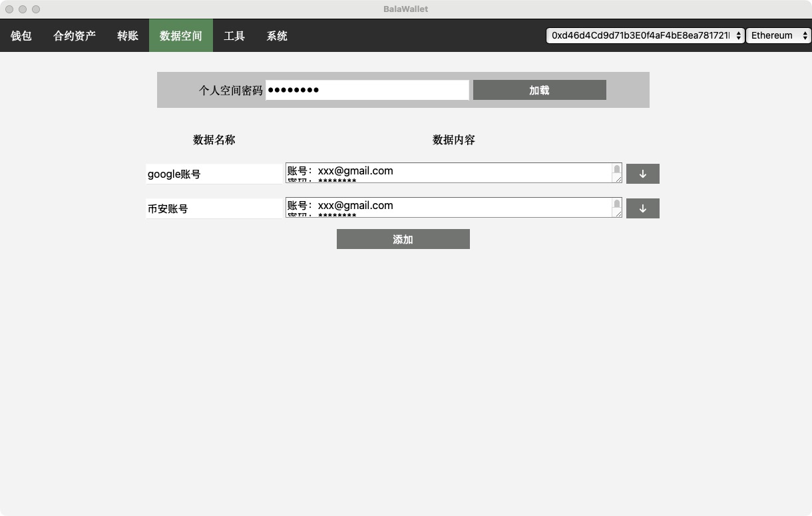Open the 合约资产 tab
The width and height of the screenshot is (812, 516).
(x=75, y=36)
